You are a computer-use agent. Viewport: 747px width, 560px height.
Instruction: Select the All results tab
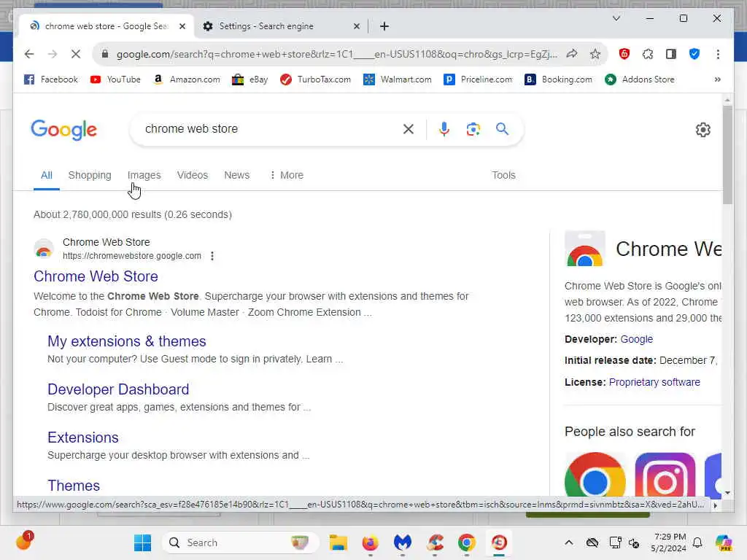click(x=46, y=175)
